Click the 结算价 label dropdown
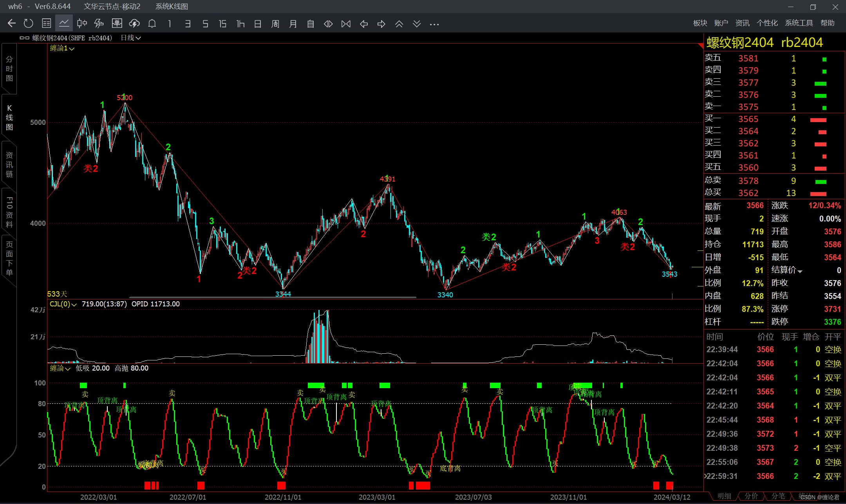 pyautogui.click(x=787, y=270)
